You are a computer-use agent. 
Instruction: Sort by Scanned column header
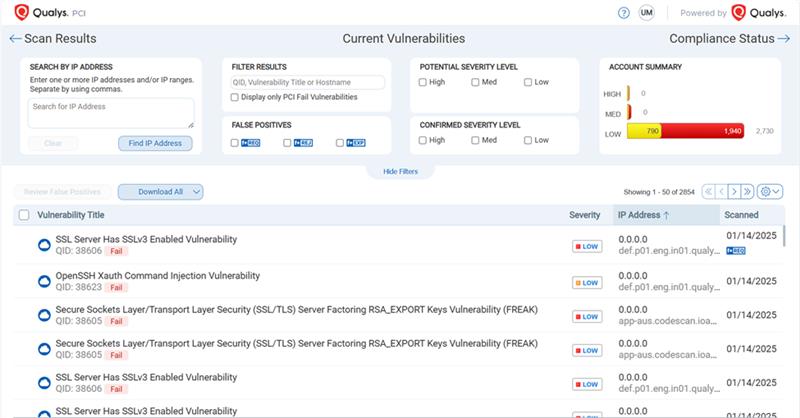pyautogui.click(x=741, y=215)
